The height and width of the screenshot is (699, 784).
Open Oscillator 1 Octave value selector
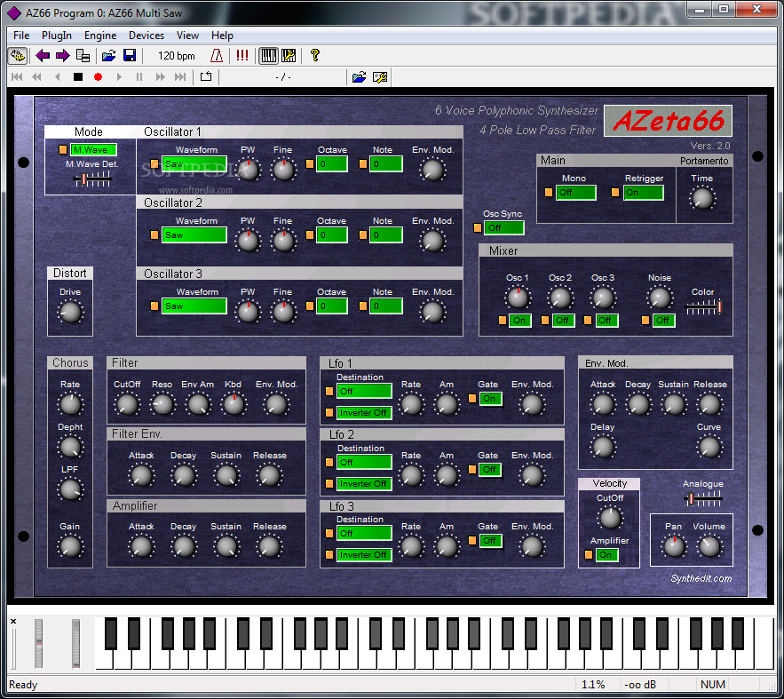coord(332,164)
